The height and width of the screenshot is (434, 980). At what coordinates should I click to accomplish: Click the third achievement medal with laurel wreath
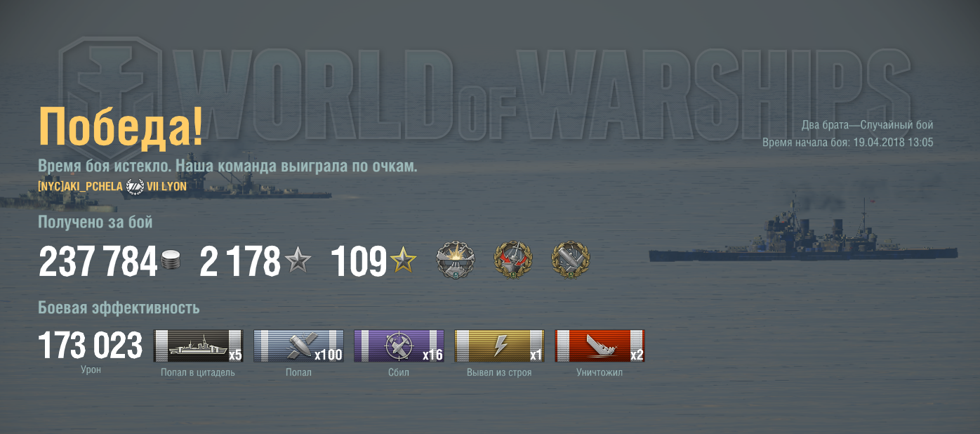571,260
